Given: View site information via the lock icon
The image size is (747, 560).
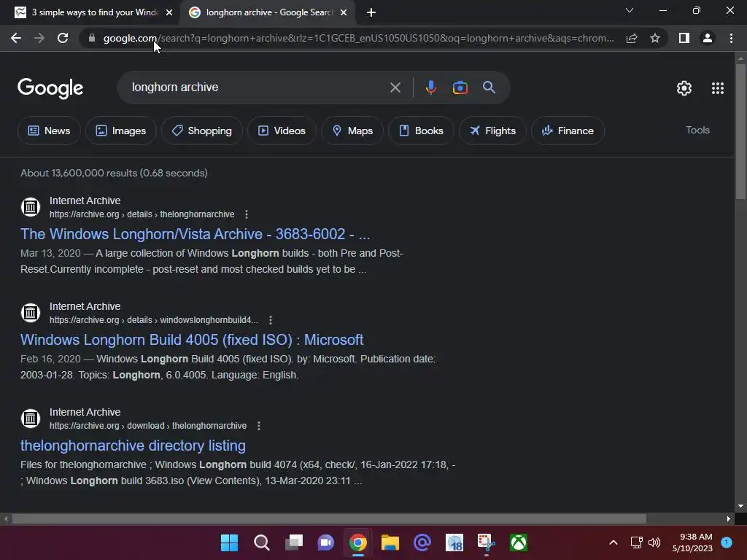Looking at the screenshot, I should [x=92, y=38].
